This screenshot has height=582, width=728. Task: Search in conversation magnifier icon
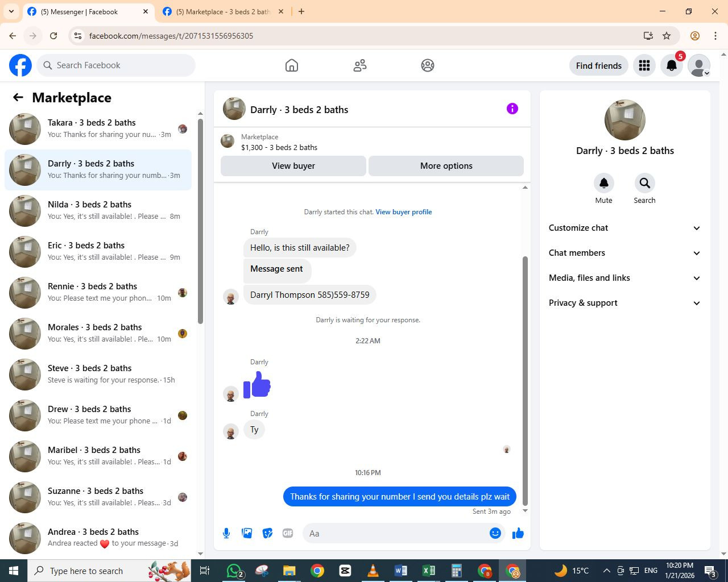644,183
